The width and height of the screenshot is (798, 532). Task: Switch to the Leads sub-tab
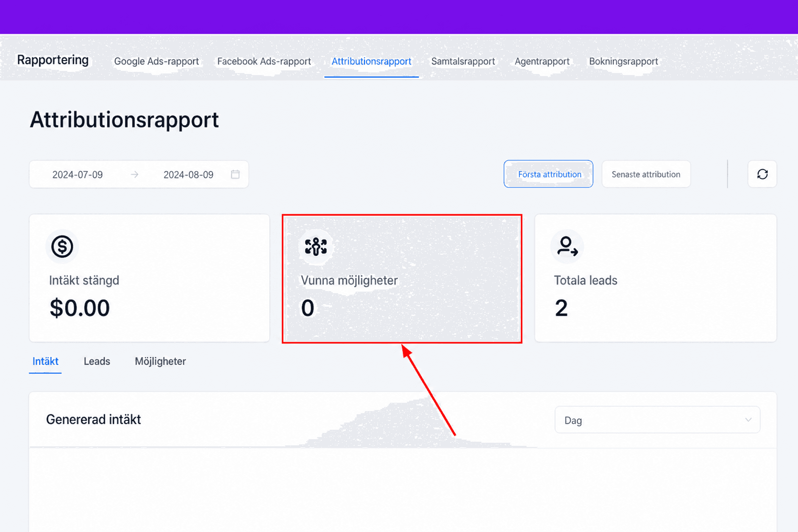point(97,361)
